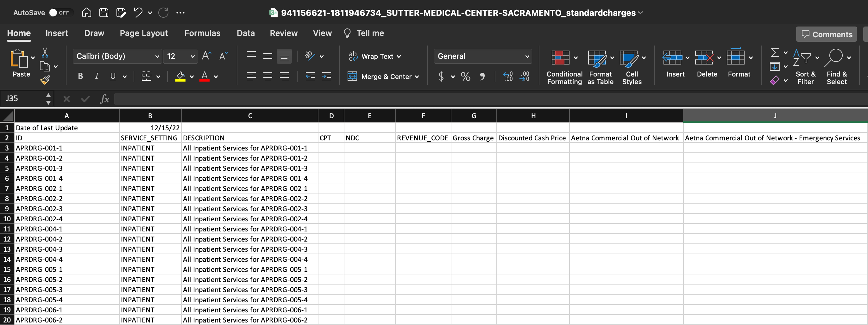Viewport: 868px width, 325px height.
Task: Increase the indent
Action: pos(326,77)
